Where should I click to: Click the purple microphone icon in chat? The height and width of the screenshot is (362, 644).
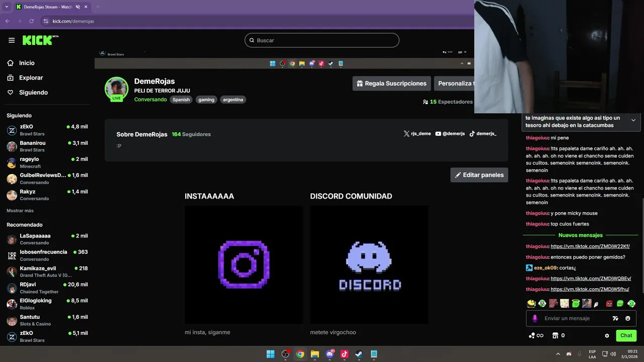(535, 318)
